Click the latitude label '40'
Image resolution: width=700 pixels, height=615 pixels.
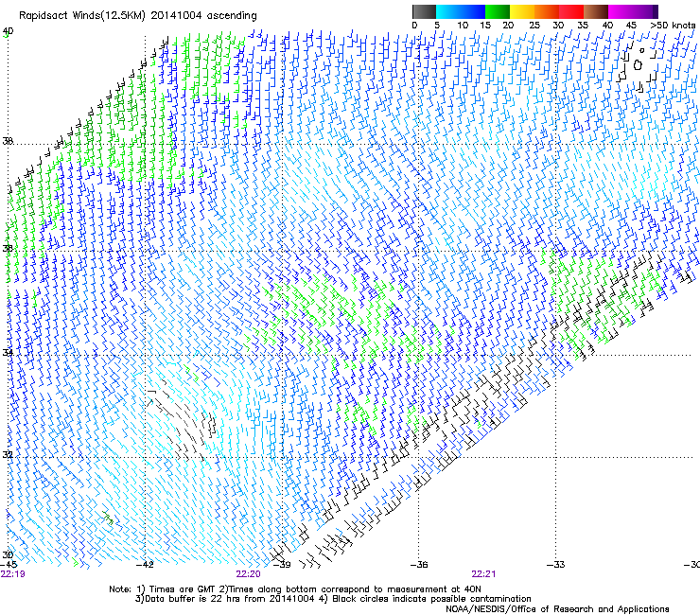coord(8,31)
